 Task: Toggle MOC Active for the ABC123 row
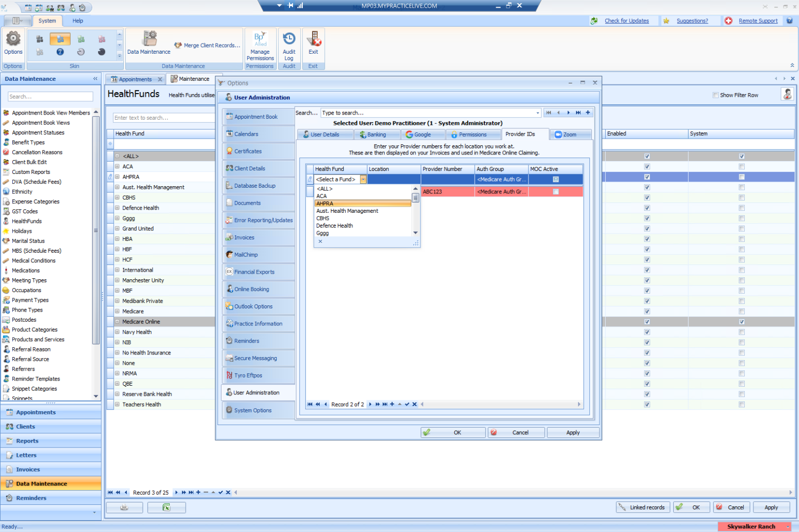tap(555, 191)
